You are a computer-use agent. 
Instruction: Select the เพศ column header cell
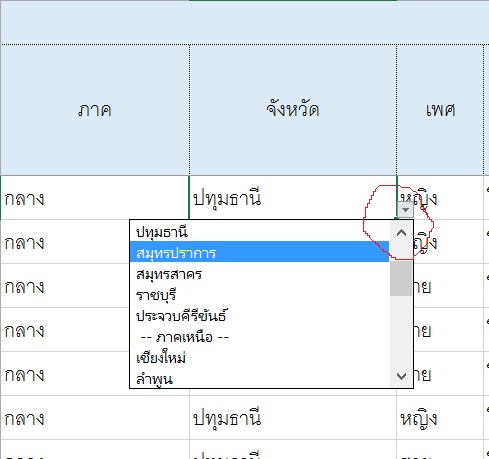tap(440, 110)
